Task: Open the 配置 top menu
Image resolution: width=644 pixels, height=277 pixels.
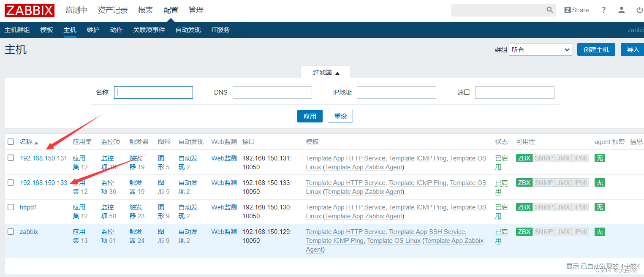Action: [x=171, y=10]
